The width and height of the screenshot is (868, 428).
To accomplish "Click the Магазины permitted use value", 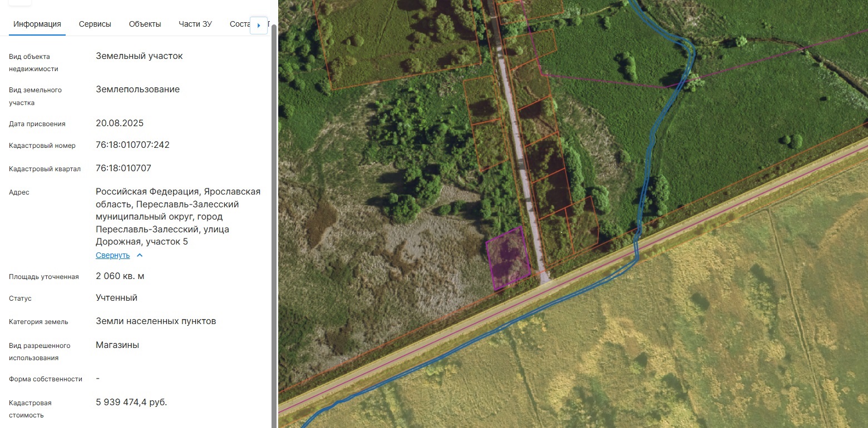I will click(x=117, y=345).
